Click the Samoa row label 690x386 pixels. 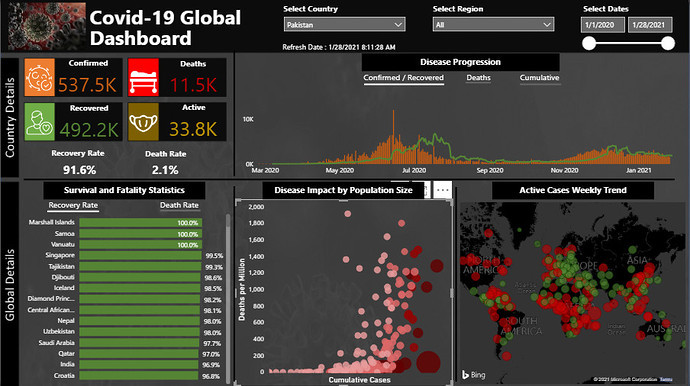click(x=64, y=234)
